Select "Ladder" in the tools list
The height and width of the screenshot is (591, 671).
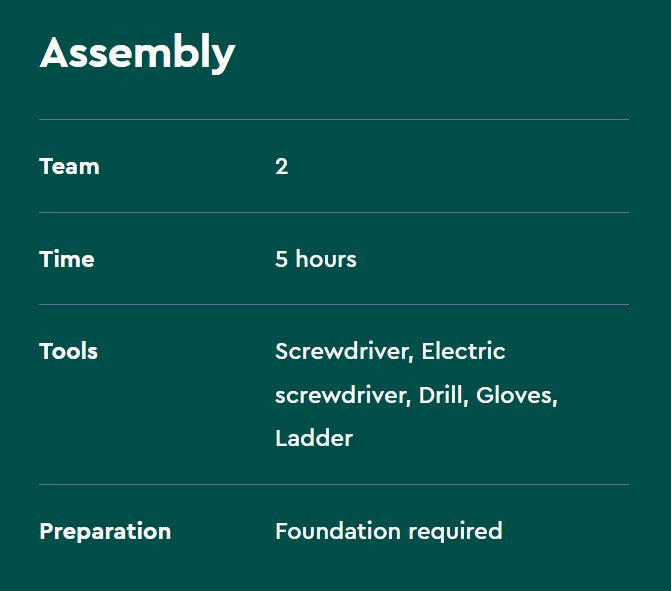point(314,438)
